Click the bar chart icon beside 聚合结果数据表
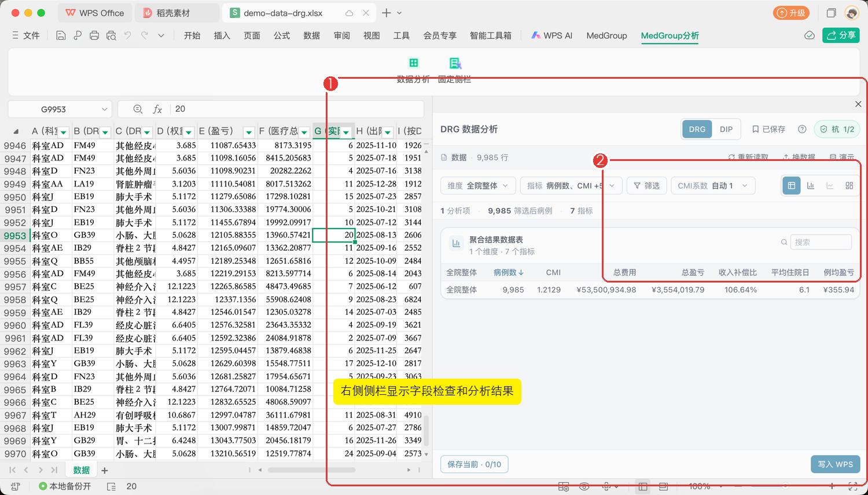 pos(456,244)
